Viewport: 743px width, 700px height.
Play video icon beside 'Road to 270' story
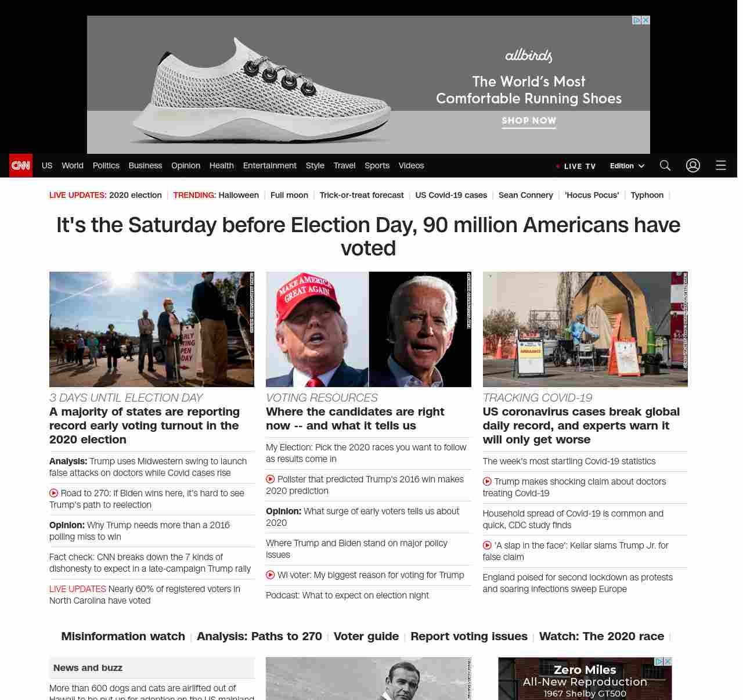pyautogui.click(x=54, y=493)
